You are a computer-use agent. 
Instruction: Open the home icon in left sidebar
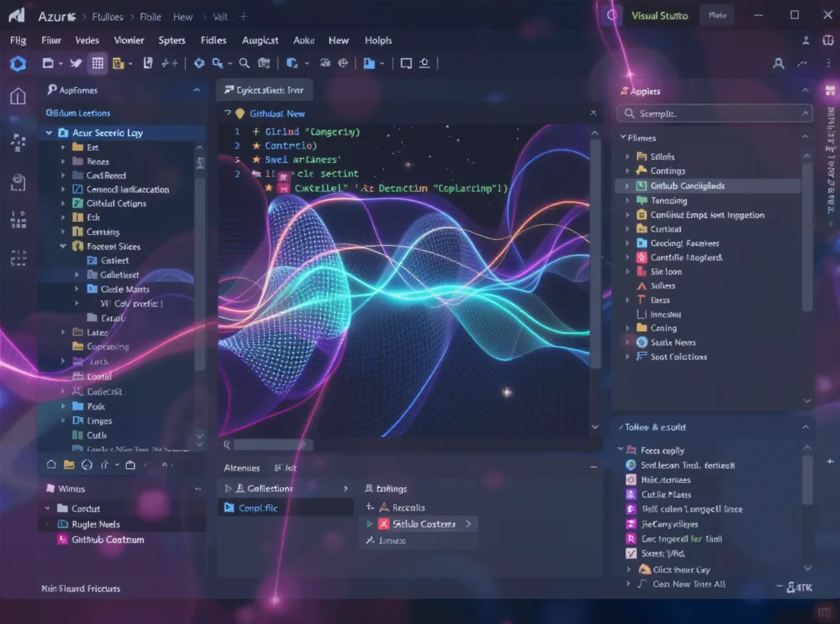tap(18, 96)
